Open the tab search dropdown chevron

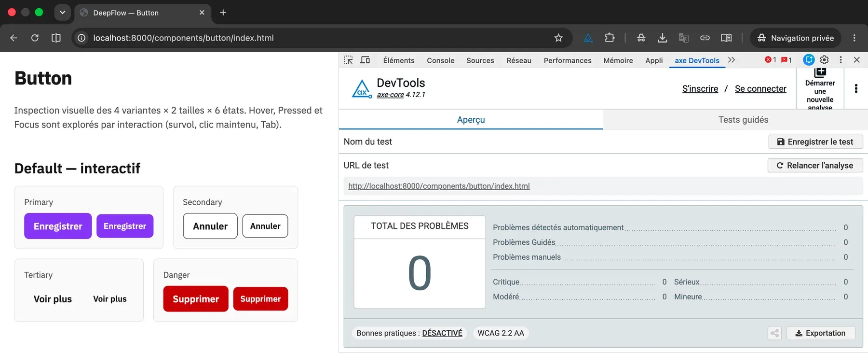tap(62, 13)
